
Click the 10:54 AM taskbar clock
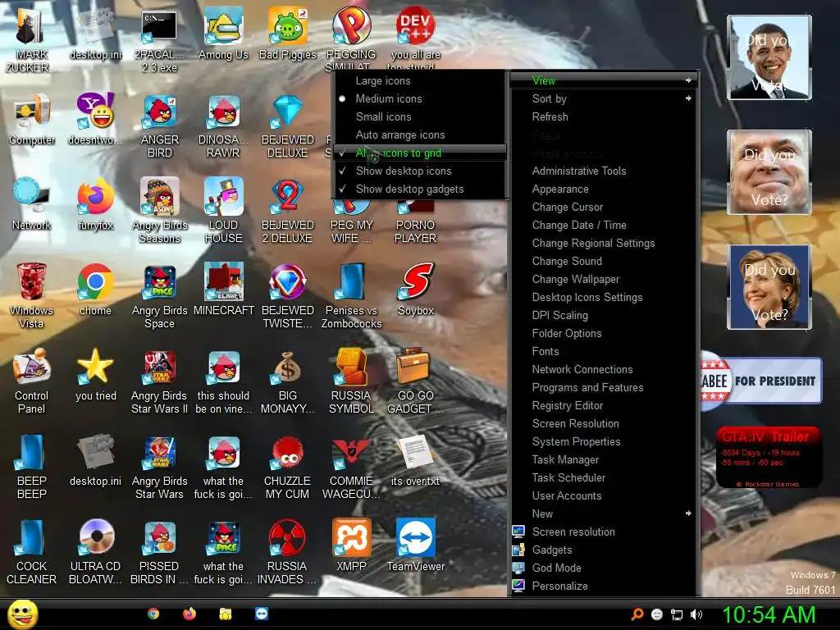pos(769,615)
